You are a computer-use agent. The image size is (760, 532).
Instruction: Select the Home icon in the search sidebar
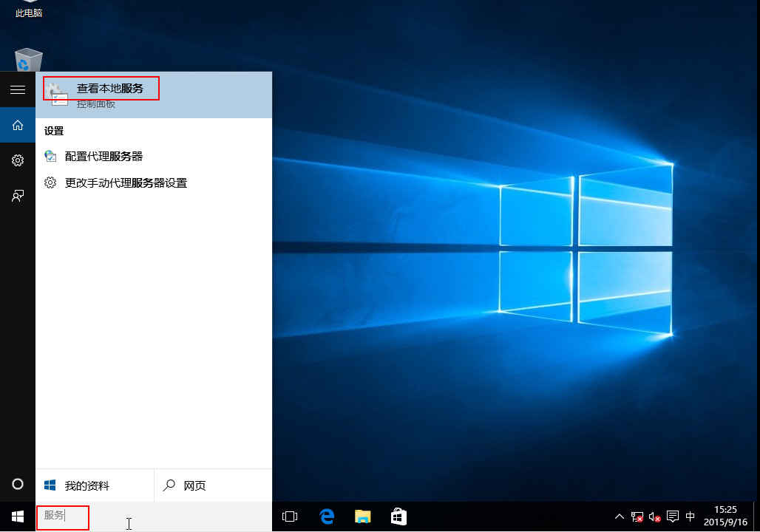tap(16, 125)
